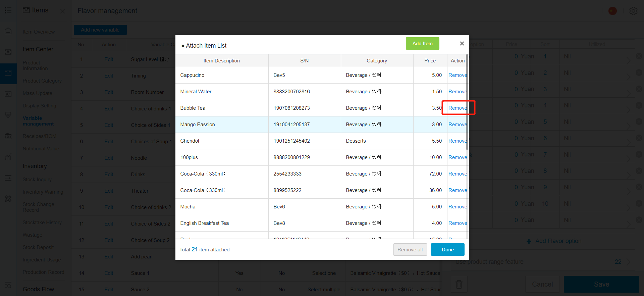The image size is (644, 296).
Task: Click Remove all in the dialog footer
Action: point(410,250)
